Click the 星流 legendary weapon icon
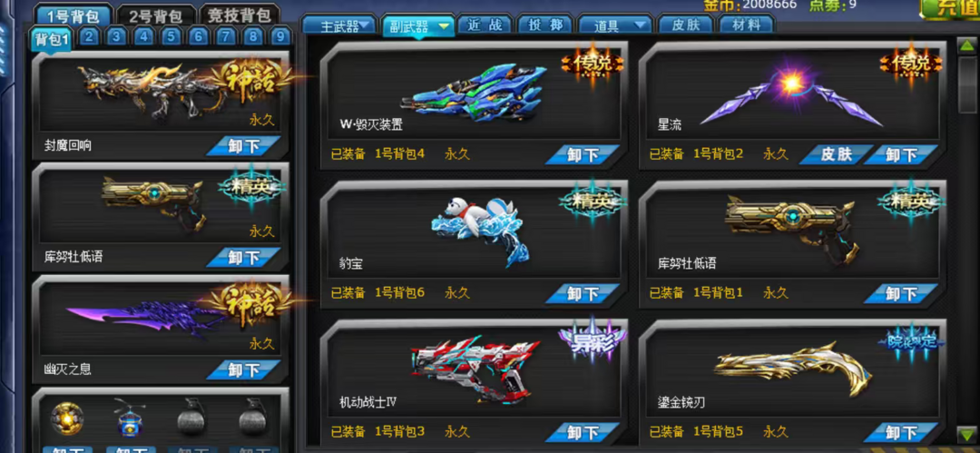 [x=790, y=95]
